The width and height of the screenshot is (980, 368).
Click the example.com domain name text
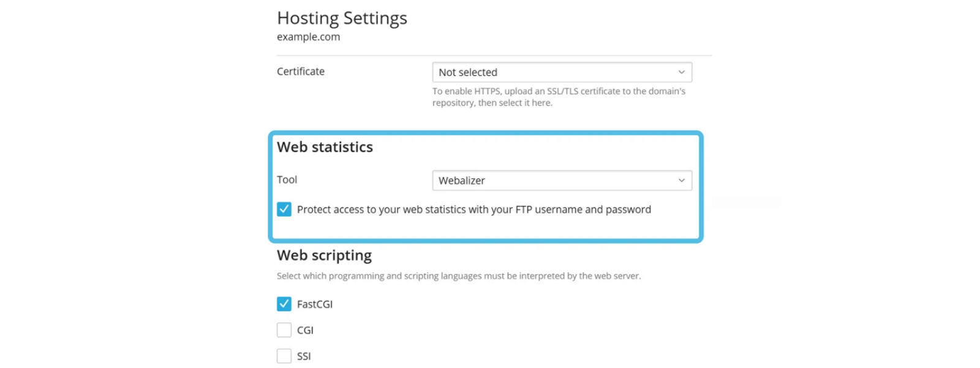pos(308,37)
